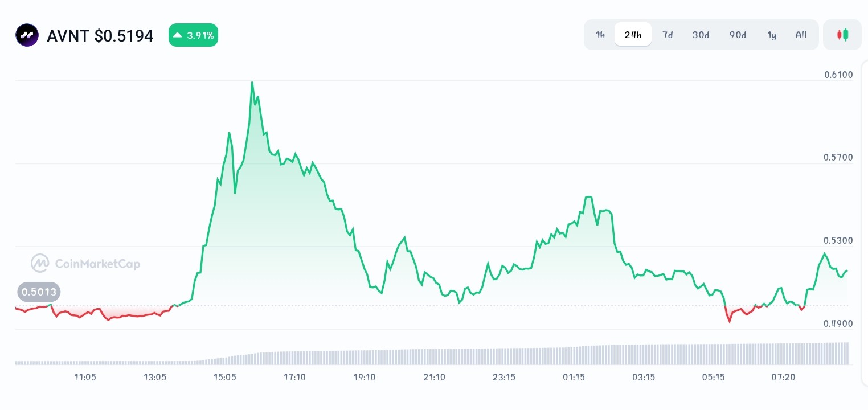The width and height of the screenshot is (868, 410).
Task: Switch to the 1y time range
Action: [772, 35]
